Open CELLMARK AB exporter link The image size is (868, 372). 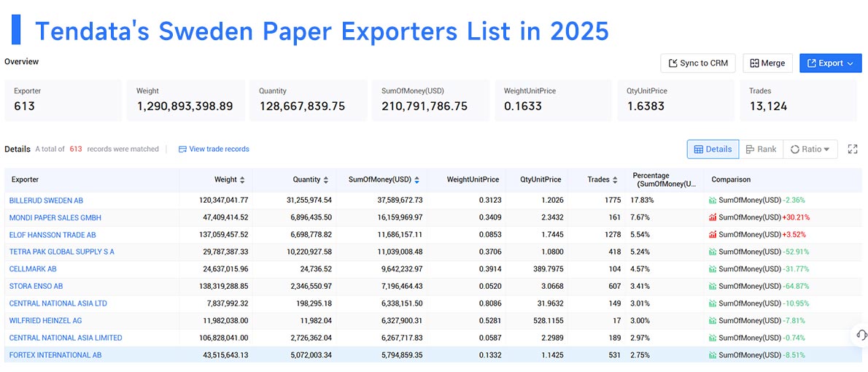click(33, 269)
